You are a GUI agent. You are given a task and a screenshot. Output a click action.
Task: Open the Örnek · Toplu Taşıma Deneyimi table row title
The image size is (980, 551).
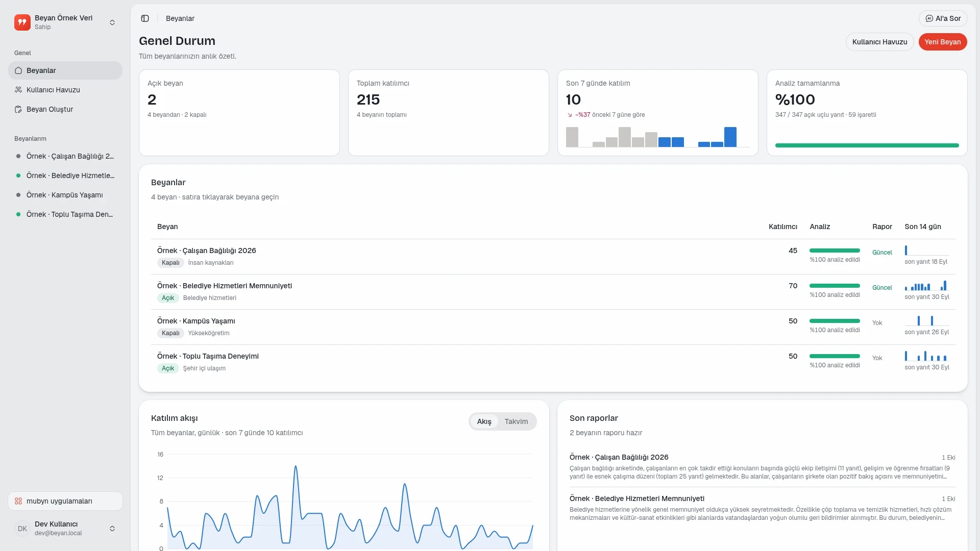[x=208, y=356]
